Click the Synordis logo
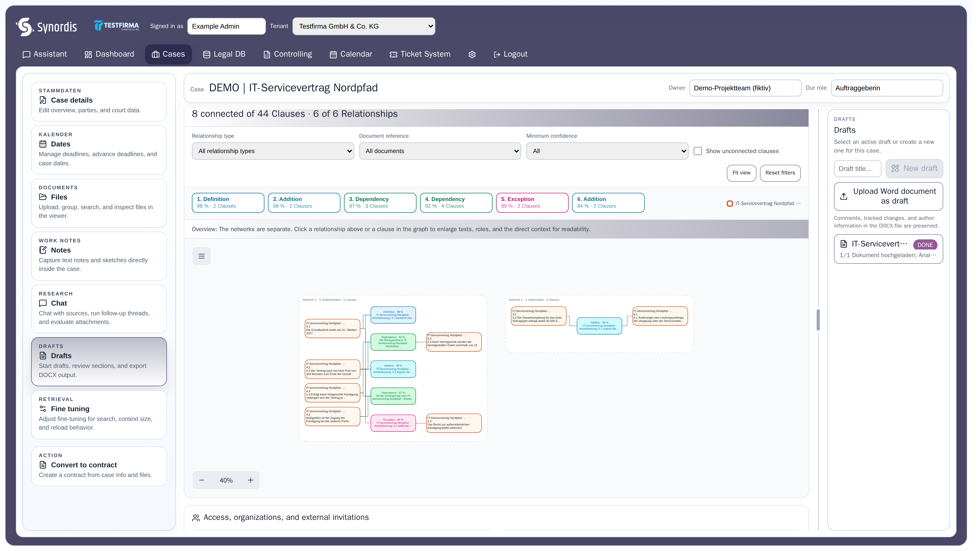The image size is (980, 551). tap(46, 27)
